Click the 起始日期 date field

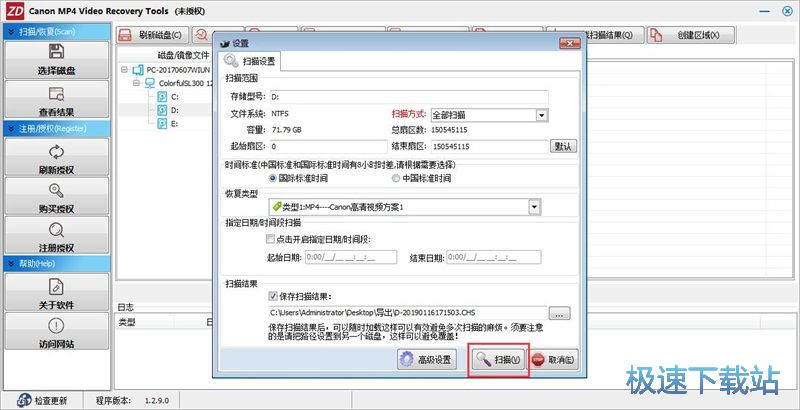351,257
